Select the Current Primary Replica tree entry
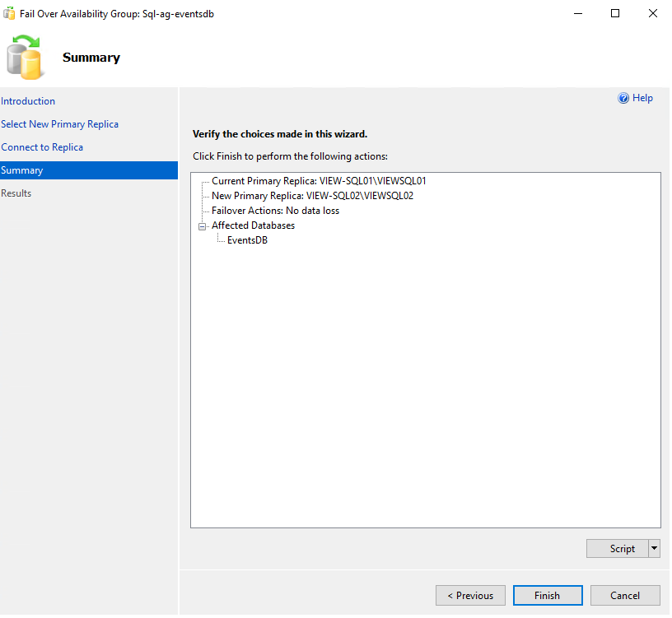 [x=318, y=181]
